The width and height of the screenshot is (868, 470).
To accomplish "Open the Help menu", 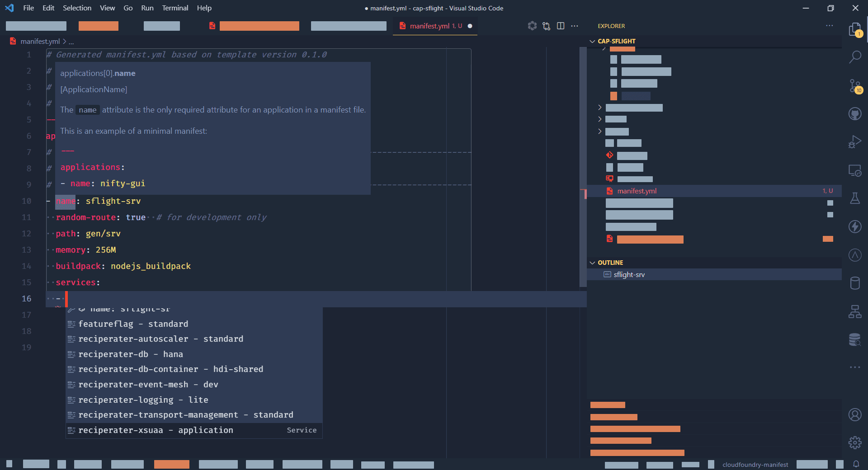I will pos(204,8).
